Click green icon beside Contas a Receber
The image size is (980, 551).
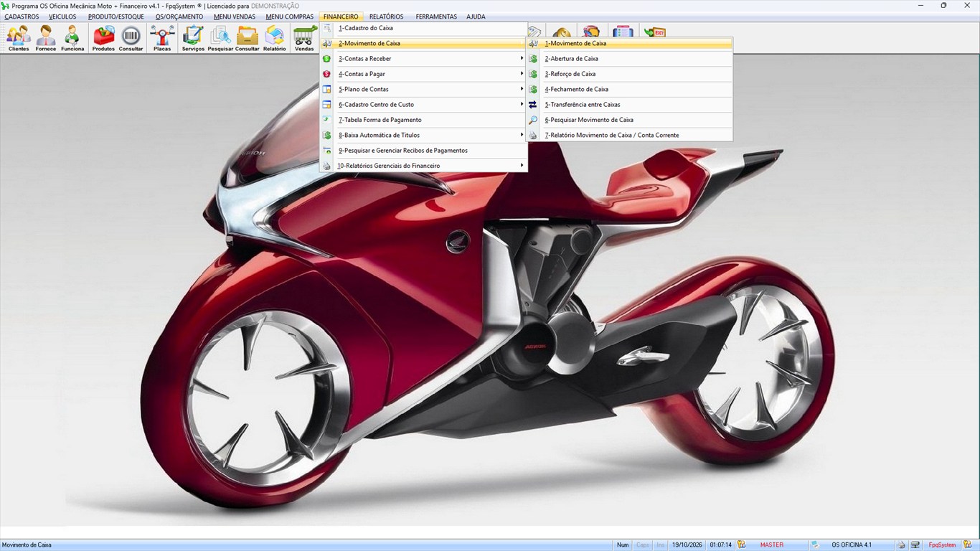pyautogui.click(x=326, y=59)
